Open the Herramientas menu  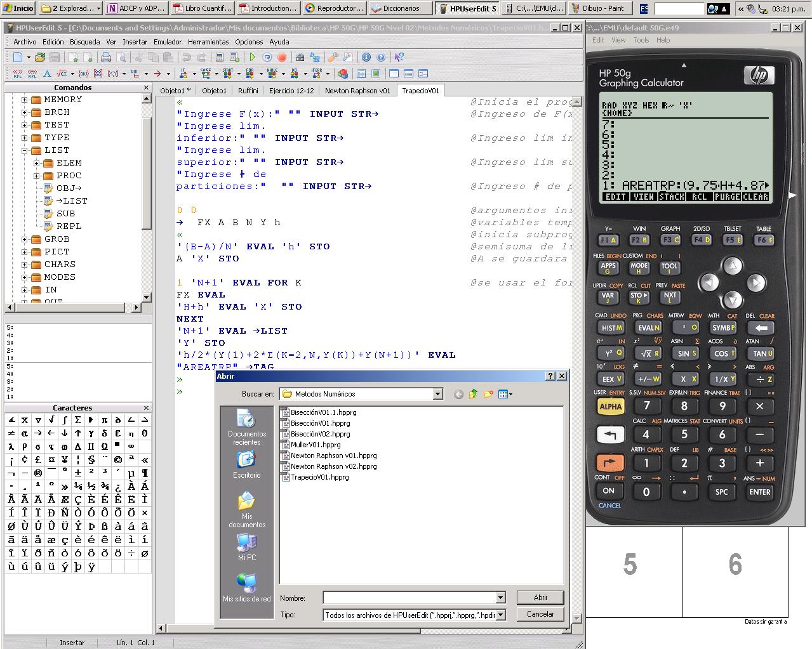coord(208,42)
